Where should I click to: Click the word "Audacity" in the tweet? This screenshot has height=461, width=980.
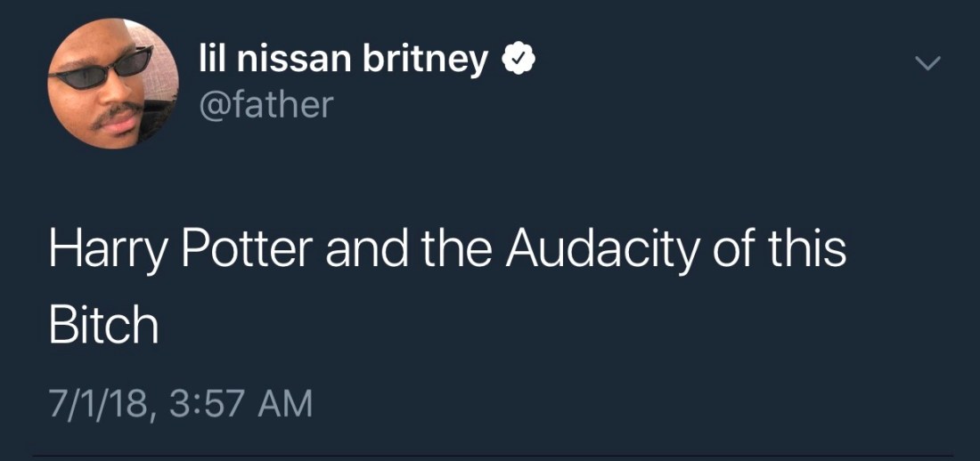point(604,251)
